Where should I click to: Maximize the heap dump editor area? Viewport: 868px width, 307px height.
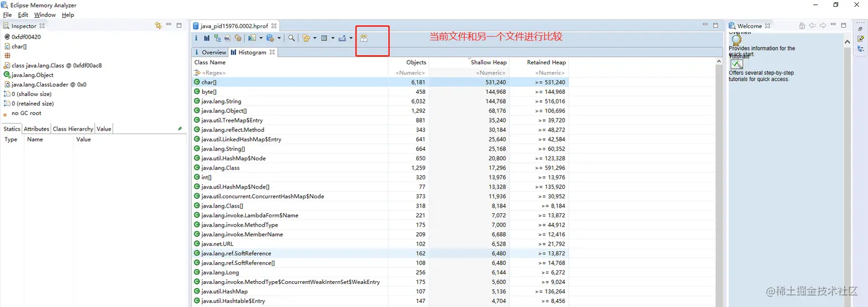tap(716, 25)
